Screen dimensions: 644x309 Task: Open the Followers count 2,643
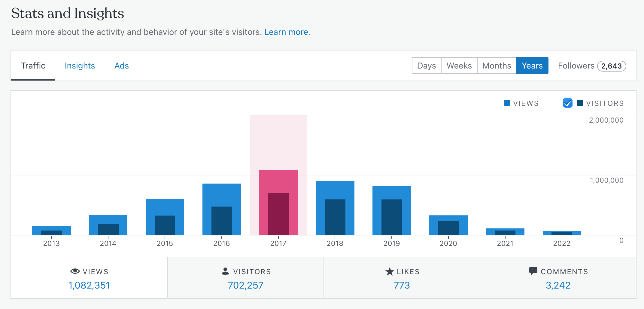click(x=611, y=66)
